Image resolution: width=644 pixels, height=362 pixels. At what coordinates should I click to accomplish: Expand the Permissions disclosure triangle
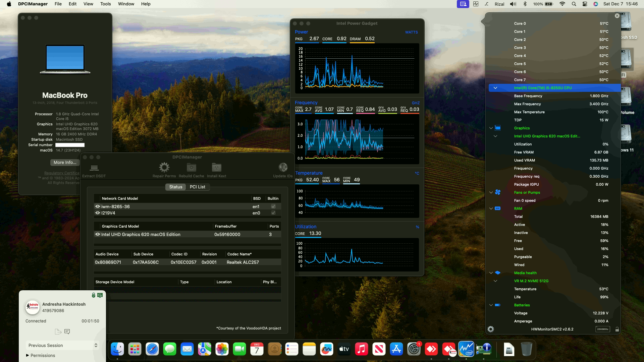pos(27,355)
